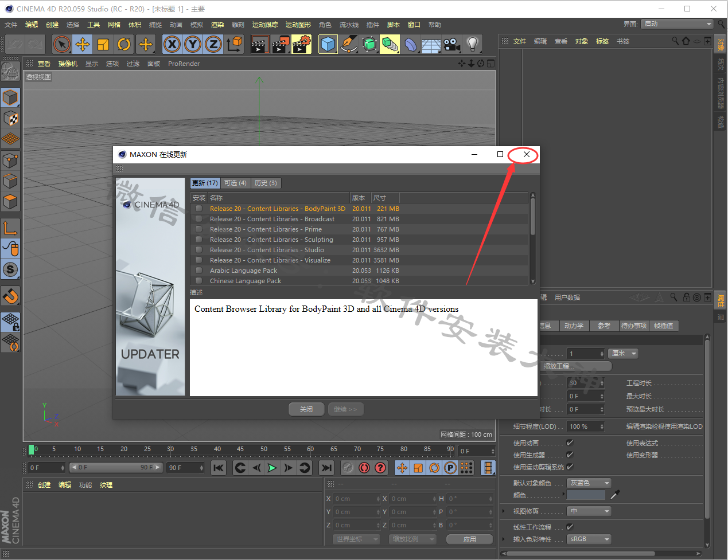The height and width of the screenshot is (560, 728).
Task: Click the 缩放工程 button
Action: pyautogui.click(x=576, y=366)
